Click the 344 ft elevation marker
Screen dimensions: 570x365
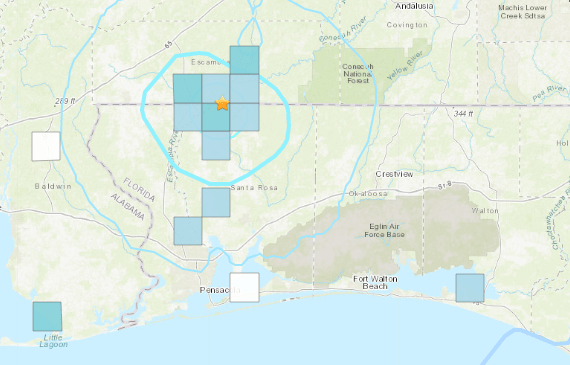(463, 114)
